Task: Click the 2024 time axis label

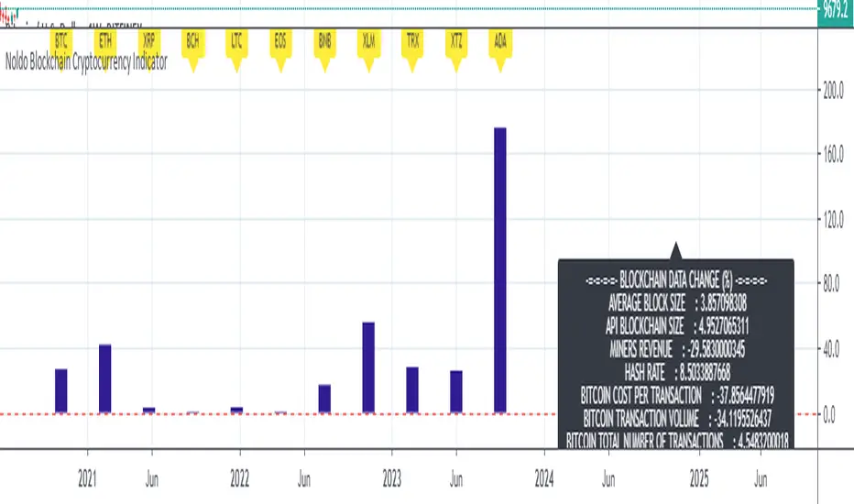Action: tap(544, 479)
